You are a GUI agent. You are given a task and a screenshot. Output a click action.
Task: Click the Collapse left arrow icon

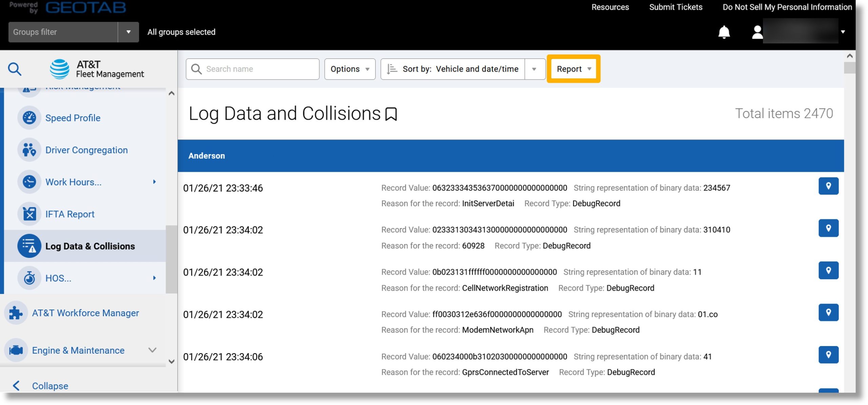click(x=16, y=385)
